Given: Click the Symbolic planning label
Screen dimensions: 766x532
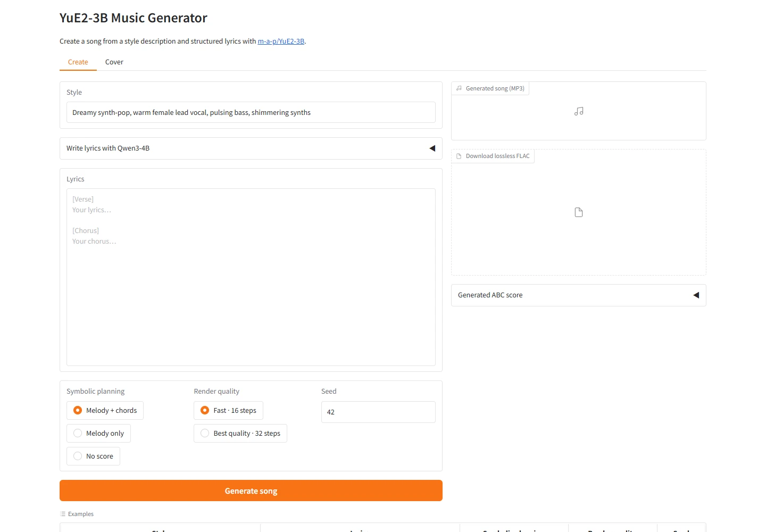Looking at the screenshot, I should [96, 391].
